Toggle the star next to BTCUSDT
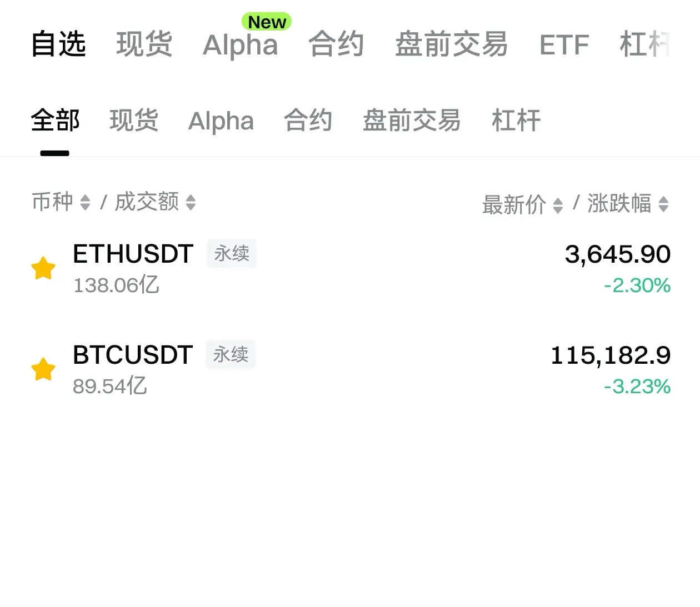 (43, 369)
